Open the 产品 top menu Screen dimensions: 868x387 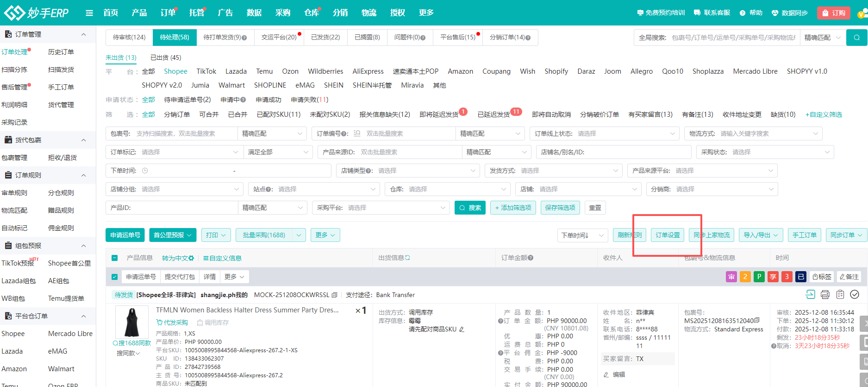click(139, 13)
